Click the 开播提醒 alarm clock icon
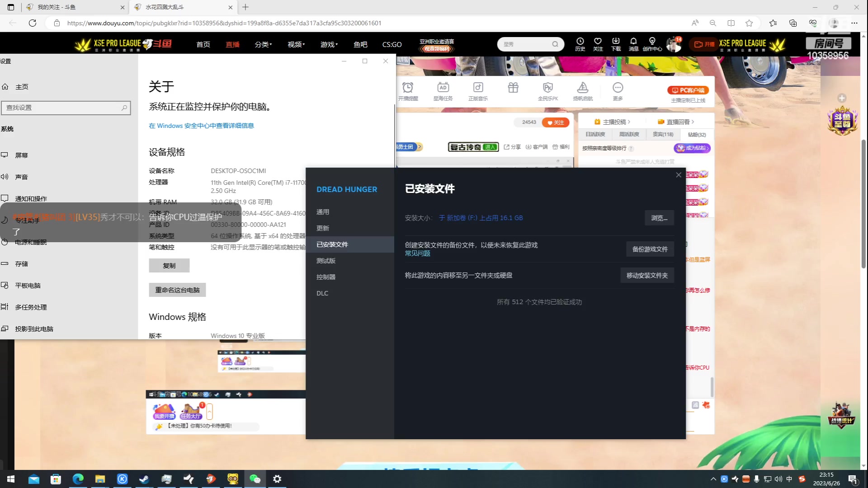This screenshot has height=488, width=868. point(408,91)
